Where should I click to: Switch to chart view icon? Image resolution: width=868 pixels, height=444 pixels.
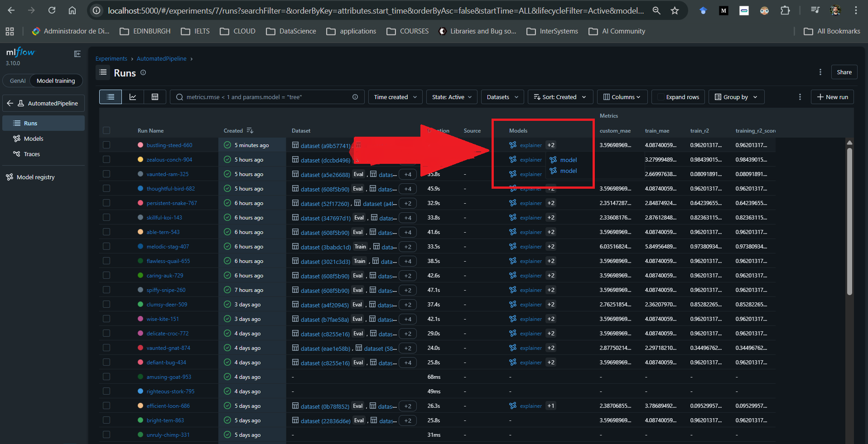tap(133, 97)
